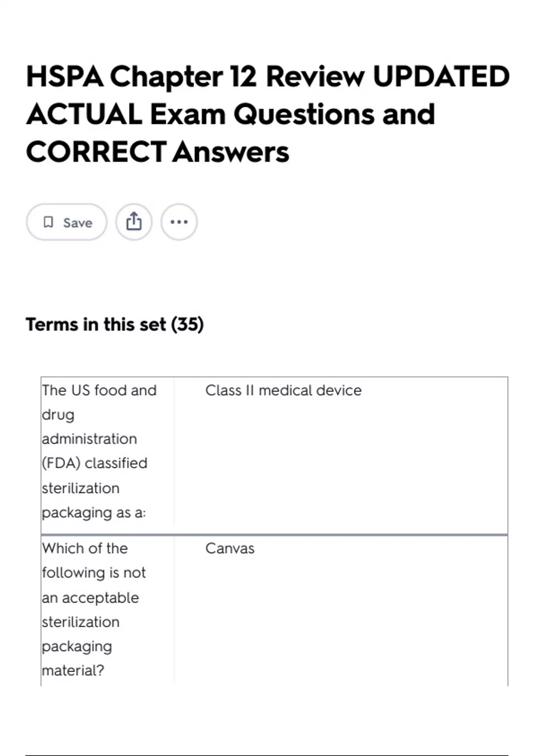
Task: Click the bookmark icon inside Save
Action: click(48, 222)
